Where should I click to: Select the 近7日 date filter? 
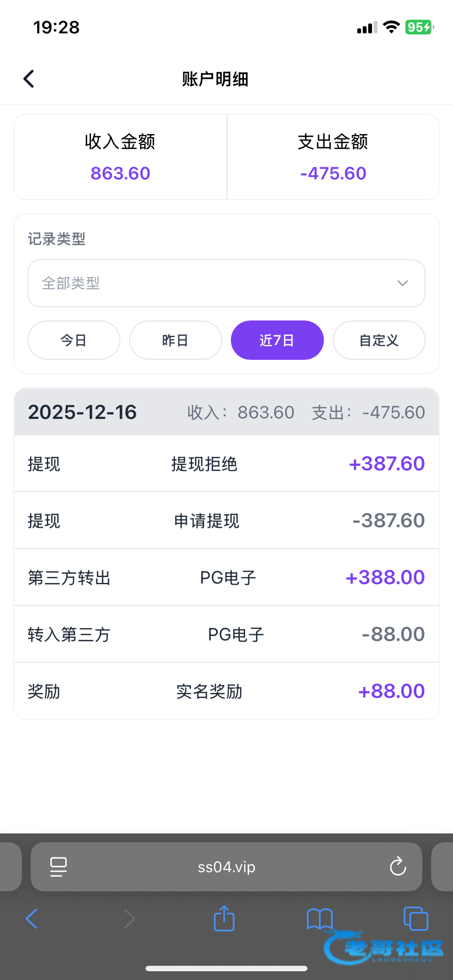pos(277,340)
